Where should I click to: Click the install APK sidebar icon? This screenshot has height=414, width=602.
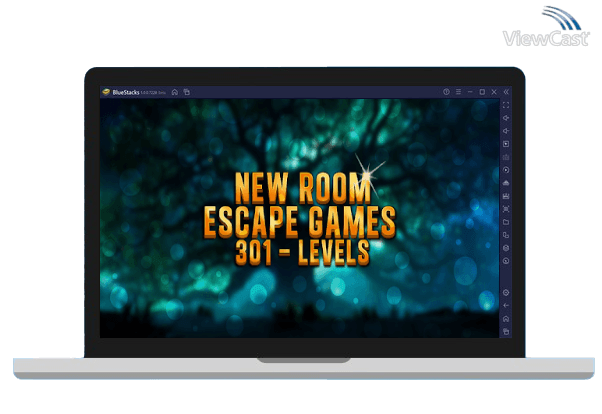[x=506, y=183]
